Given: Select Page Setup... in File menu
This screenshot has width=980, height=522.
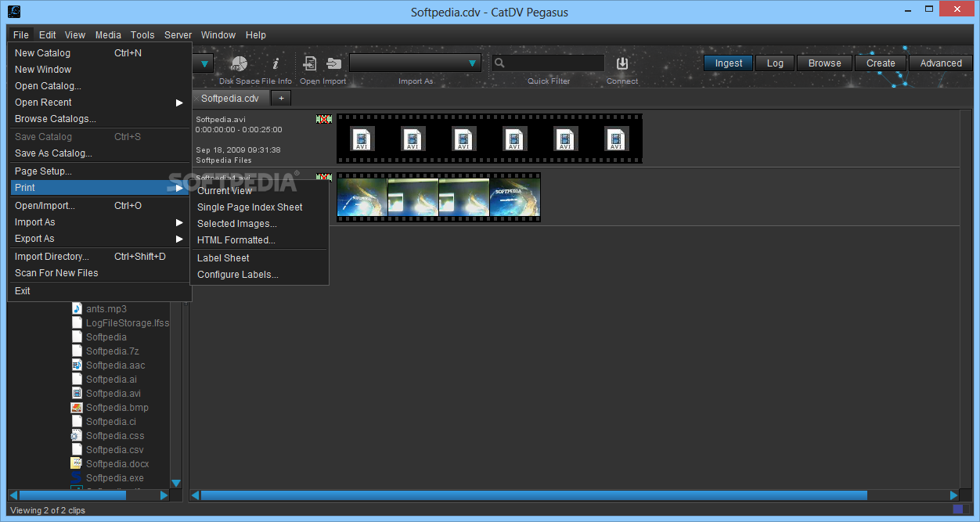Looking at the screenshot, I should coord(99,171).
